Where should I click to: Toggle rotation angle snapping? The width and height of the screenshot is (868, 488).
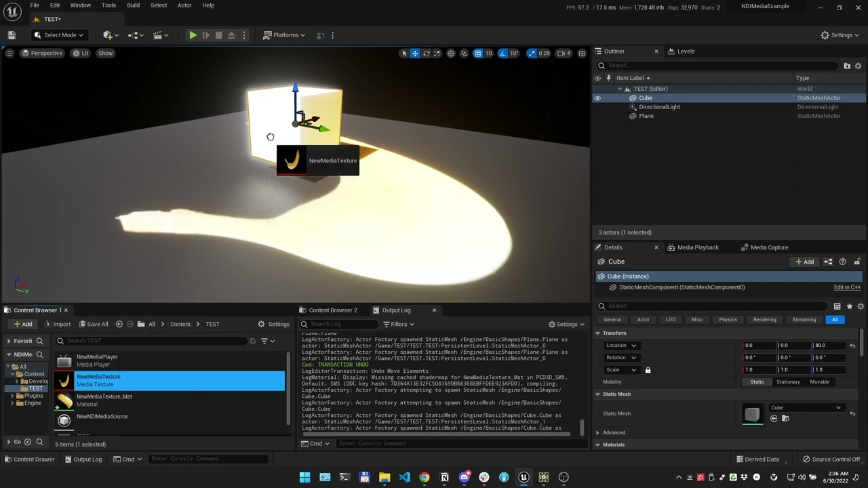point(503,54)
